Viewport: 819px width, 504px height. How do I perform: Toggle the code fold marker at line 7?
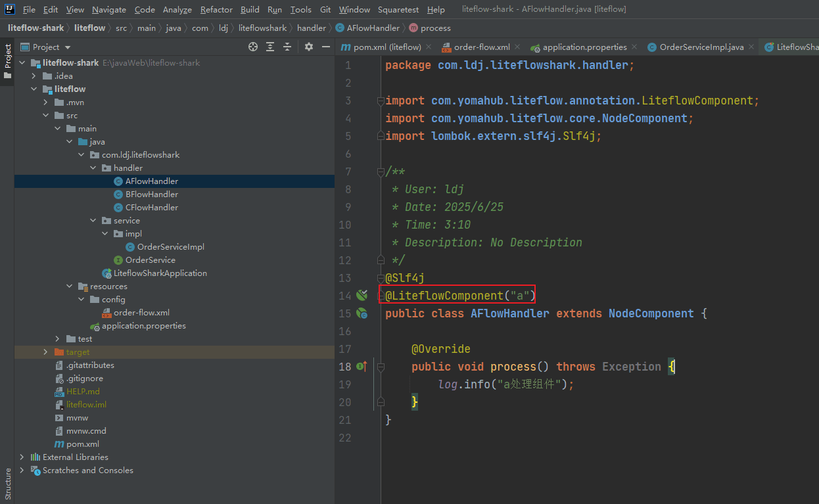381,172
